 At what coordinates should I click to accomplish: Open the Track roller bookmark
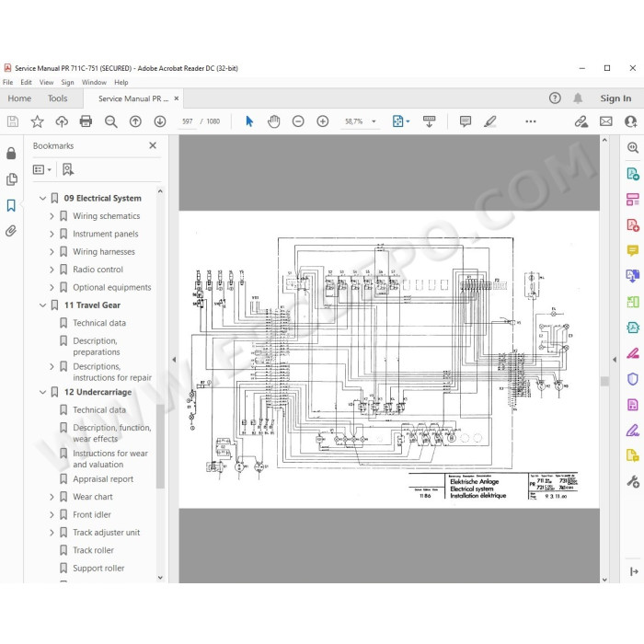93,550
